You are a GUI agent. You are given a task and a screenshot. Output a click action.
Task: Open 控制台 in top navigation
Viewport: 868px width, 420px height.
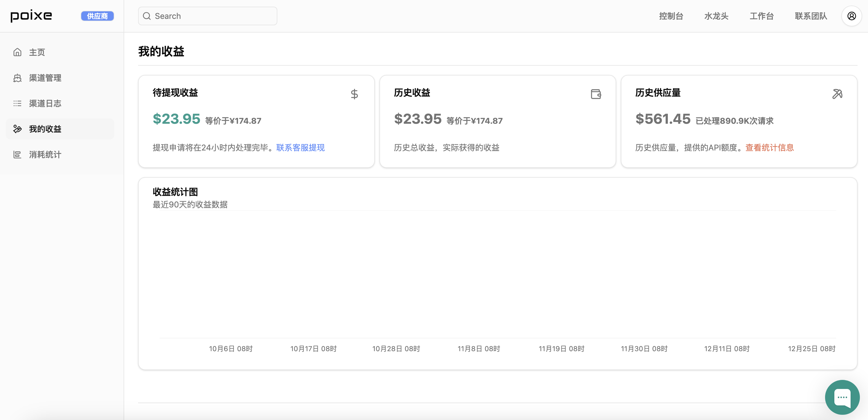tap(670, 16)
